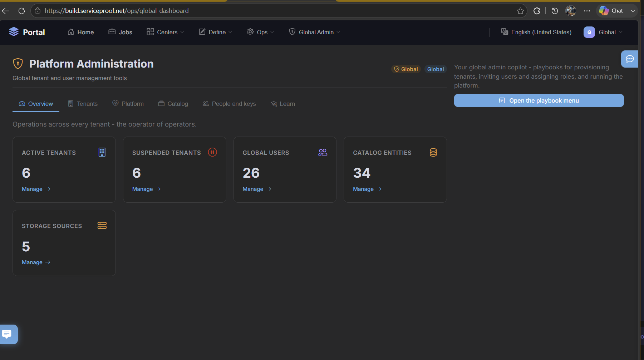Switch to the Platform tab
644x360 pixels.
click(x=128, y=104)
